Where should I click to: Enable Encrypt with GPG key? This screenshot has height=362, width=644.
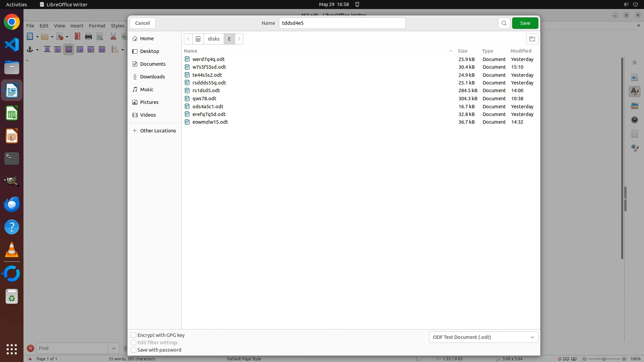[133, 335]
